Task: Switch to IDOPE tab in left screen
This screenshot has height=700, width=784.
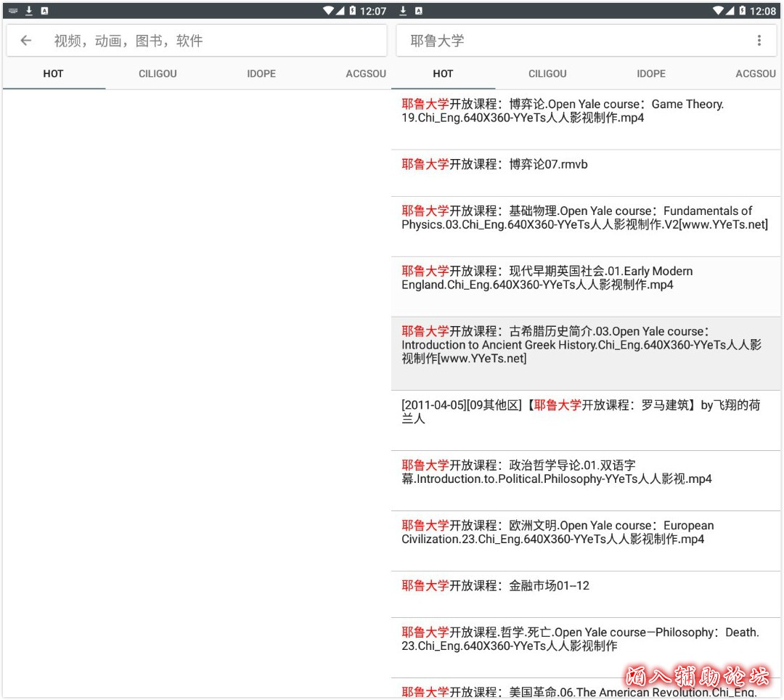Action: (261, 74)
